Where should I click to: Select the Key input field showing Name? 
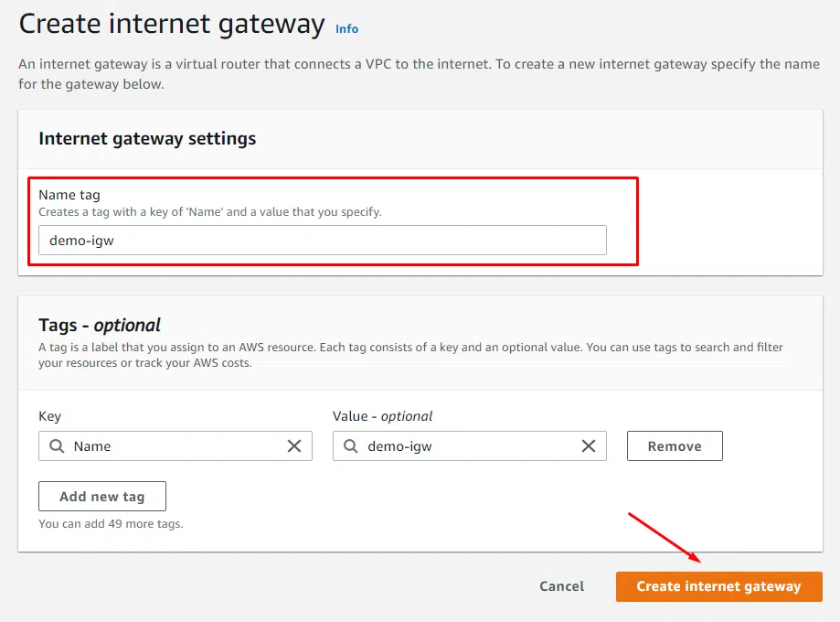point(175,445)
